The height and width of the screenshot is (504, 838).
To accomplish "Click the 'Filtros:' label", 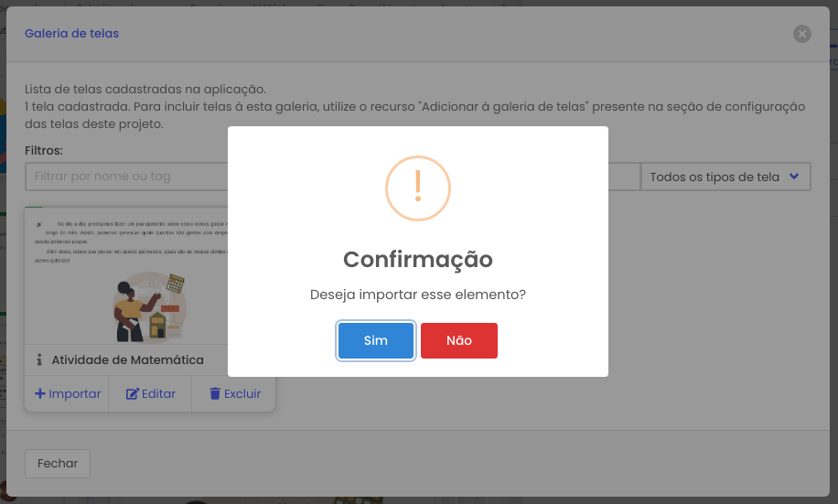I will tap(44, 151).
